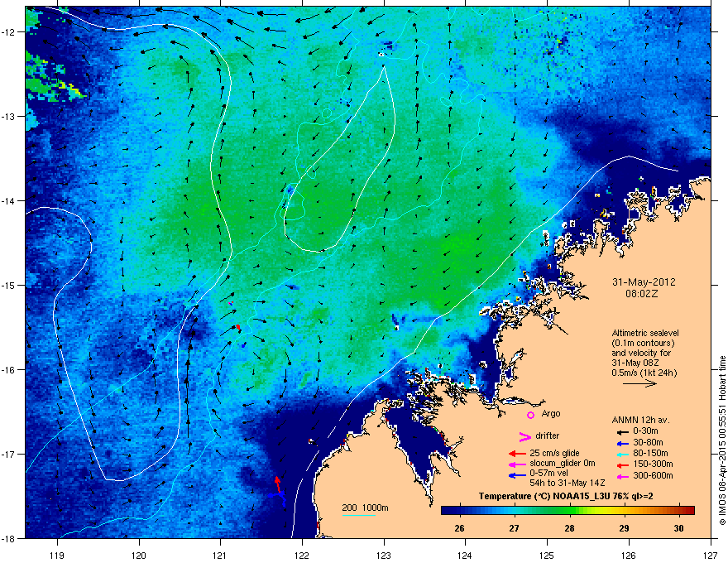
Task: Click longitude axis label 121
Action: (220, 555)
